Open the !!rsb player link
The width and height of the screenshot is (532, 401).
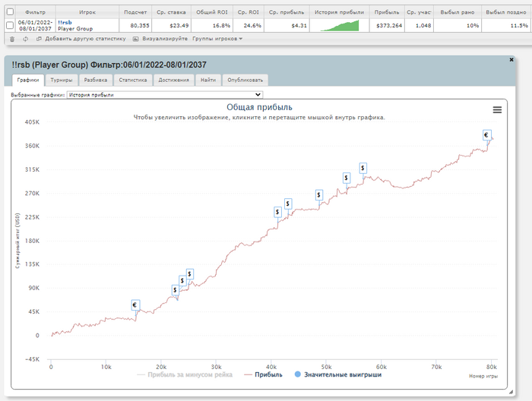tap(65, 22)
